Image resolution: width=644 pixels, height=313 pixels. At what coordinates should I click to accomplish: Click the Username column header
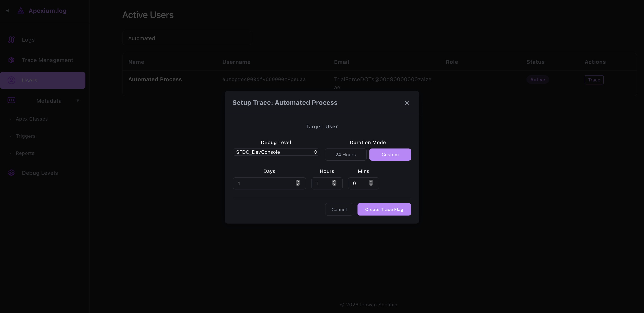[236, 62]
